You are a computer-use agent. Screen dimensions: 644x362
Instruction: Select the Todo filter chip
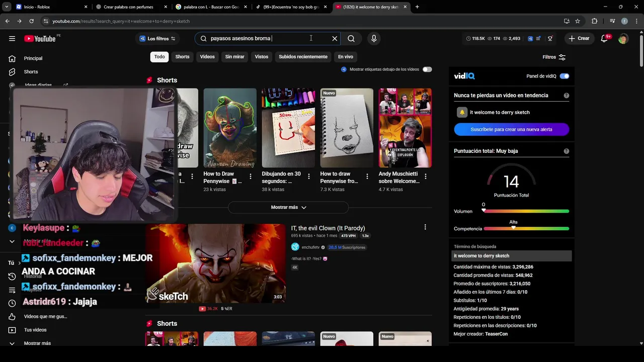point(159,57)
